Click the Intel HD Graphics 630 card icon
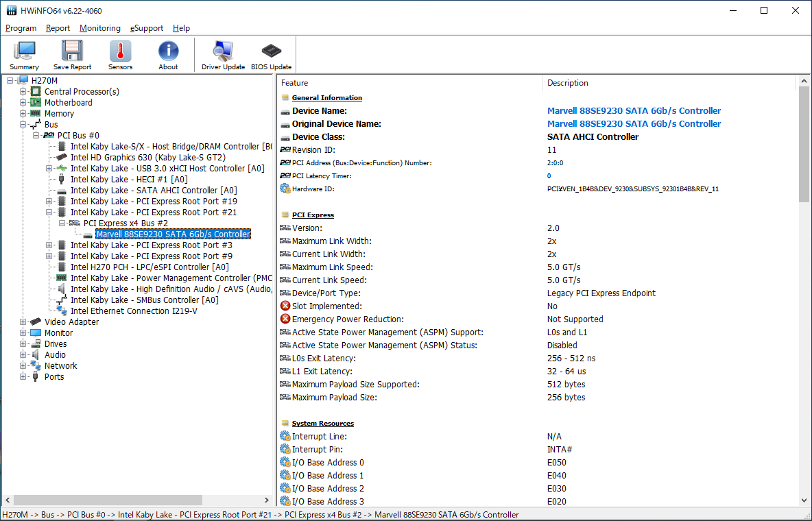The width and height of the screenshot is (812, 521). click(62, 157)
